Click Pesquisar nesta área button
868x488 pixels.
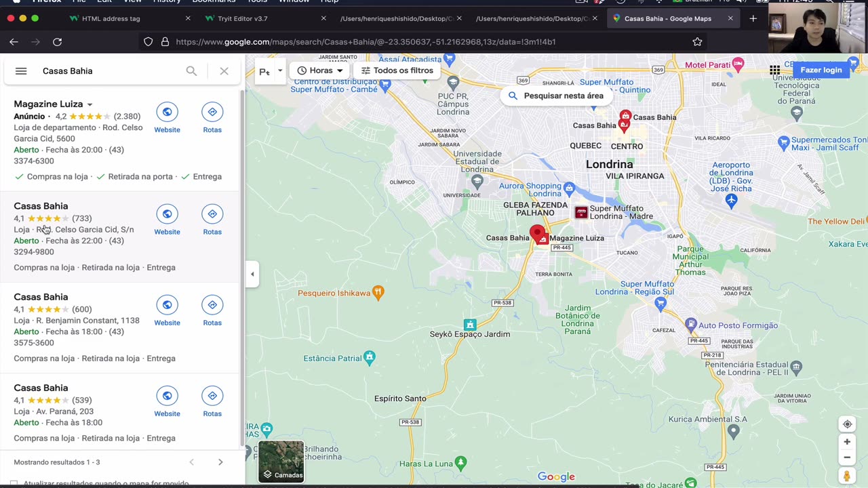[556, 96]
